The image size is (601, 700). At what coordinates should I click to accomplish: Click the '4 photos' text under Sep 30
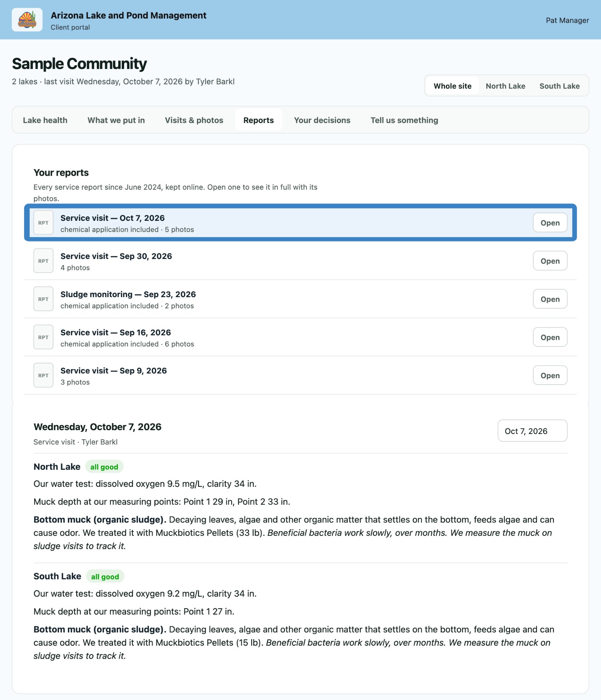click(x=75, y=268)
